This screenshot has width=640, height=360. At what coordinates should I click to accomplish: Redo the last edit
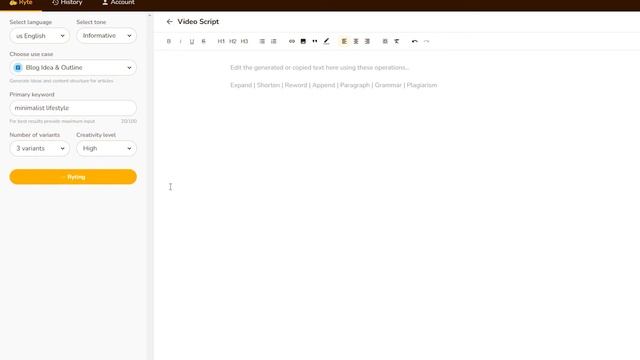tap(426, 41)
